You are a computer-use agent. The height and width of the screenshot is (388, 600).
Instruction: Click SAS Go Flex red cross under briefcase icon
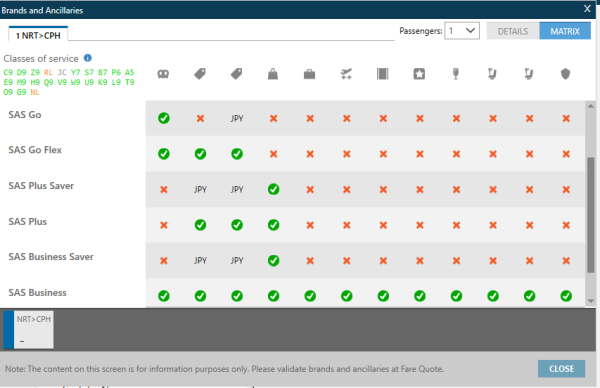point(310,154)
